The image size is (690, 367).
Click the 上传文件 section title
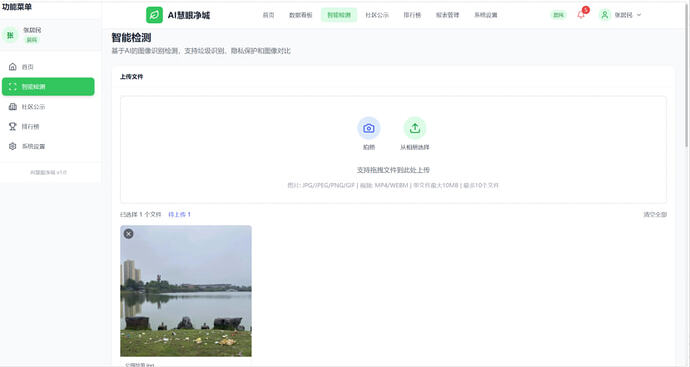[132, 77]
